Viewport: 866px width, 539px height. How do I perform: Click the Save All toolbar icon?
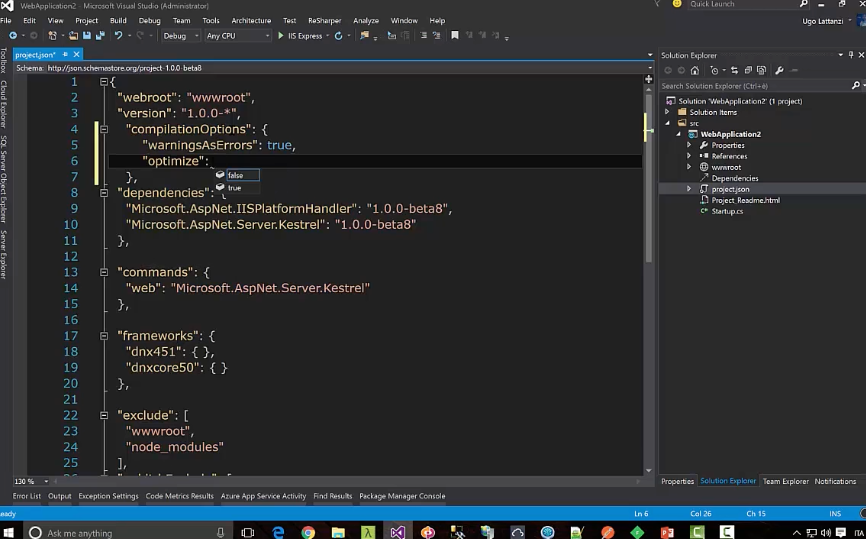pyautogui.click(x=100, y=36)
